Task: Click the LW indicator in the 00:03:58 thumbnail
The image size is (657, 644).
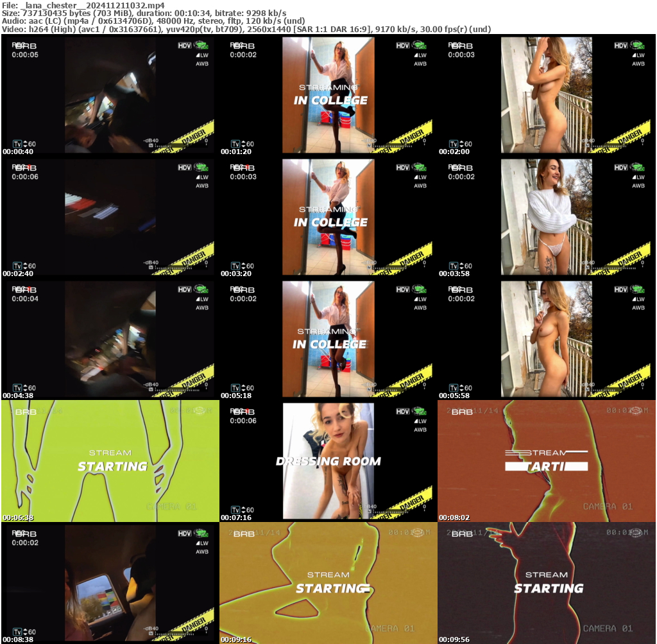Action: pos(638,177)
